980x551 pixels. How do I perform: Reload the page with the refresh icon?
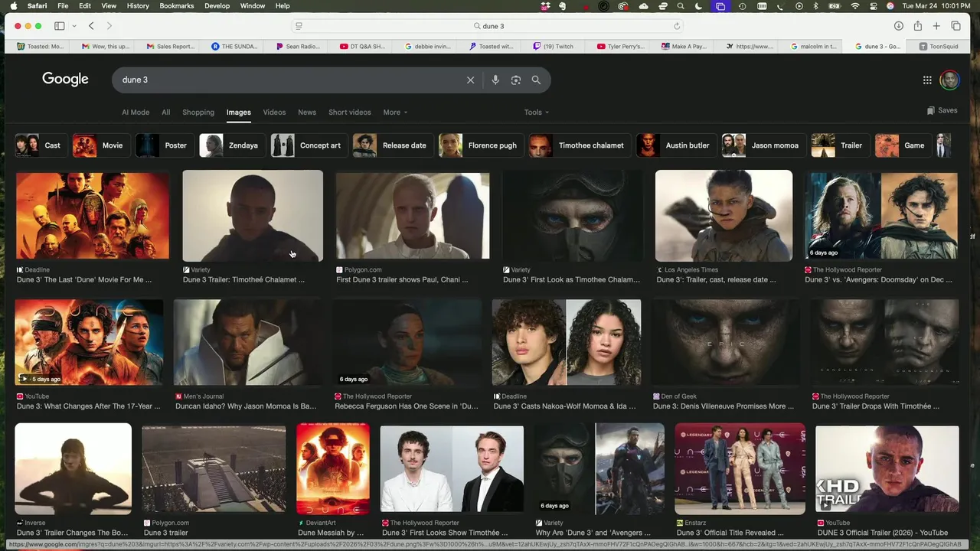point(677,26)
